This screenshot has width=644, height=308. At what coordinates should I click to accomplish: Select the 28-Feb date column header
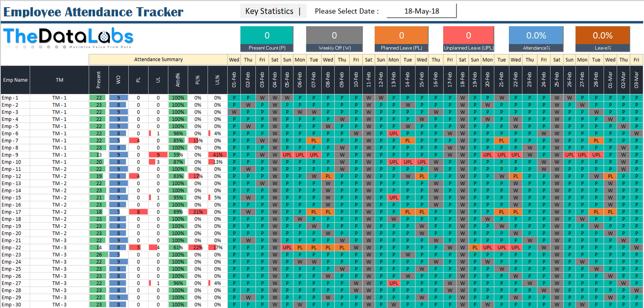coord(596,80)
